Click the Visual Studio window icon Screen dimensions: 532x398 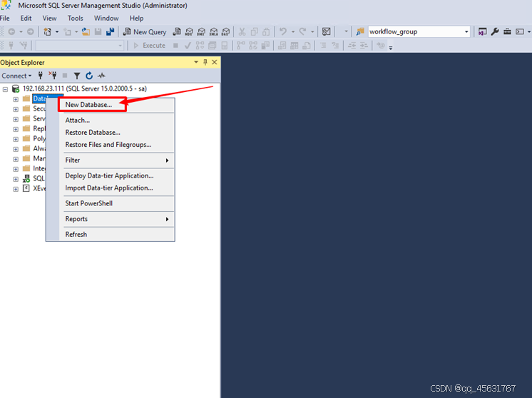[482, 32]
